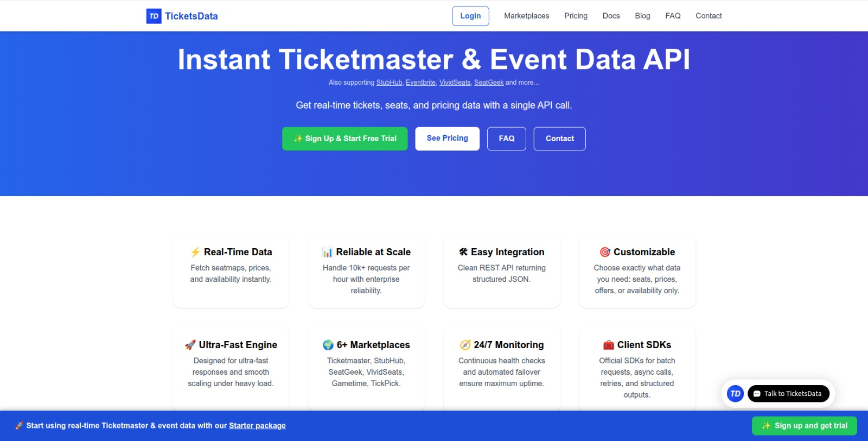
Task: Click the toolbox Client SDKs icon
Action: click(x=609, y=345)
